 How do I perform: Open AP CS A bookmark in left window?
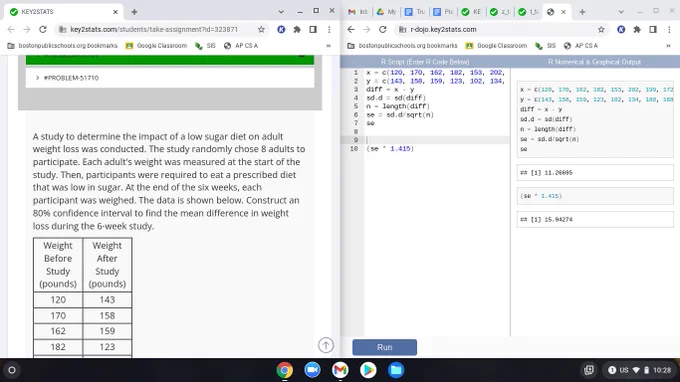(241, 46)
